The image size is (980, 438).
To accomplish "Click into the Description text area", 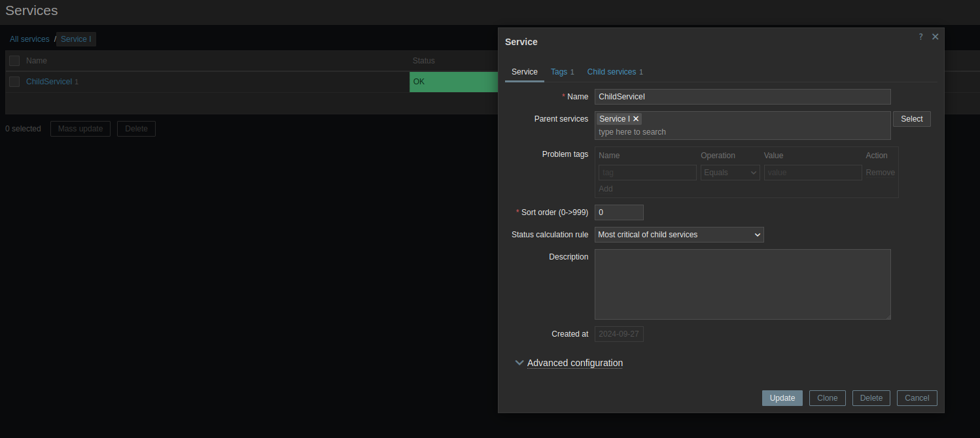I will (742, 284).
